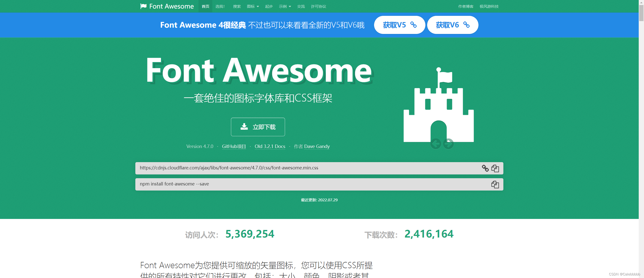644x278 pixels.
Task: Click the next arrow icon under castle
Action: click(x=448, y=144)
